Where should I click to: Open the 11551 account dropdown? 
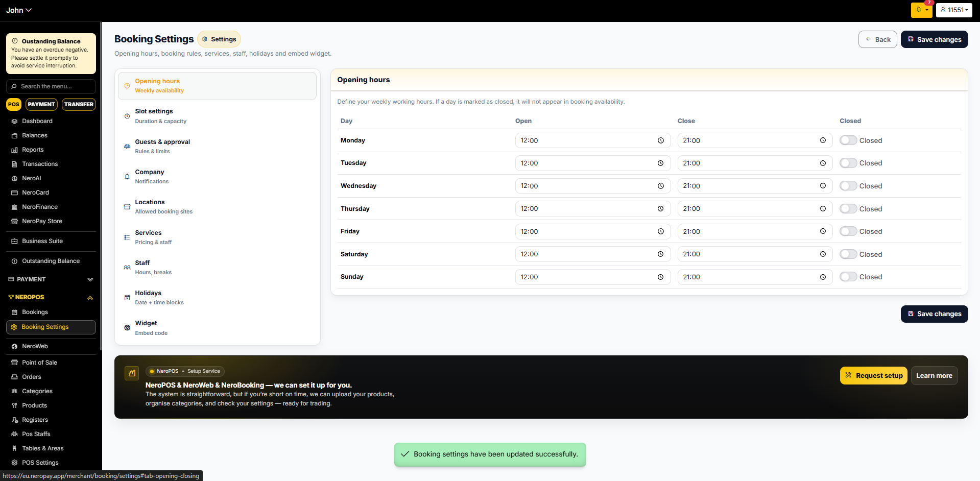953,10
